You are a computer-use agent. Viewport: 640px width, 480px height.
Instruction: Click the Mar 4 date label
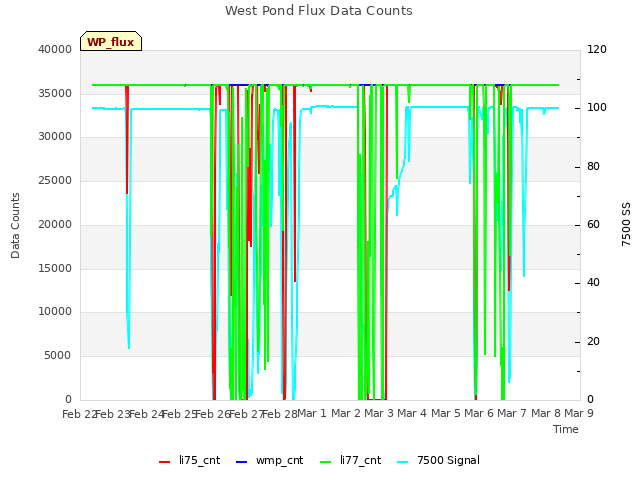coord(412,413)
